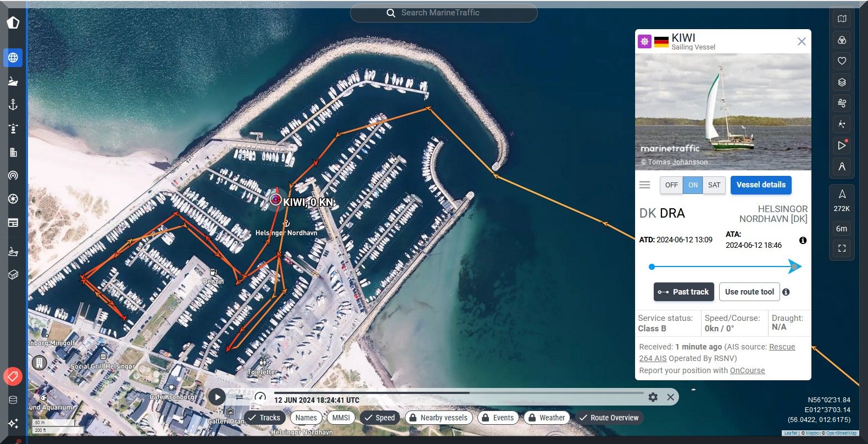This screenshot has height=444, width=868.
Task: Switch photo mode to SAT
Action: pyautogui.click(x=714, y=185)
